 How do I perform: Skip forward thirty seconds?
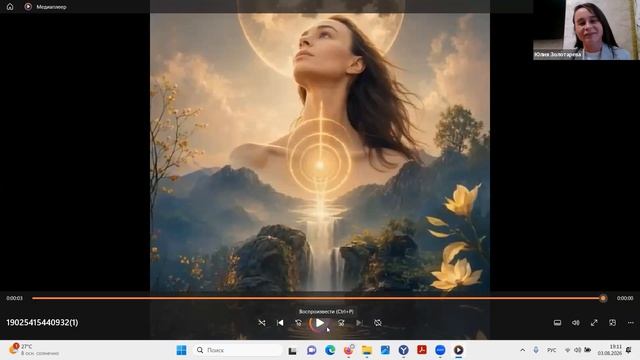pos(341,323)
